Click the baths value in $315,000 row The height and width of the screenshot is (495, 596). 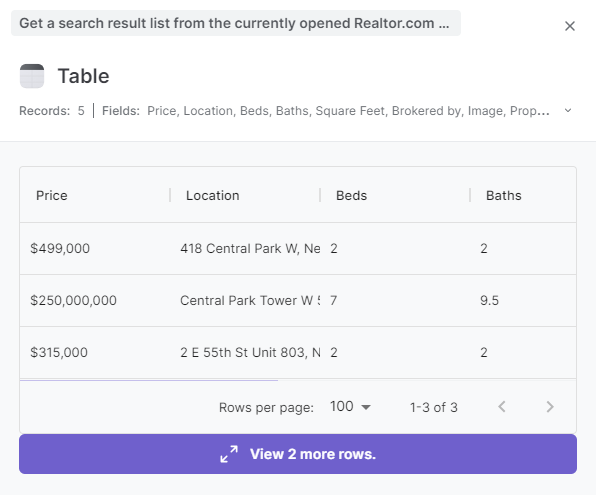point(523,352)
